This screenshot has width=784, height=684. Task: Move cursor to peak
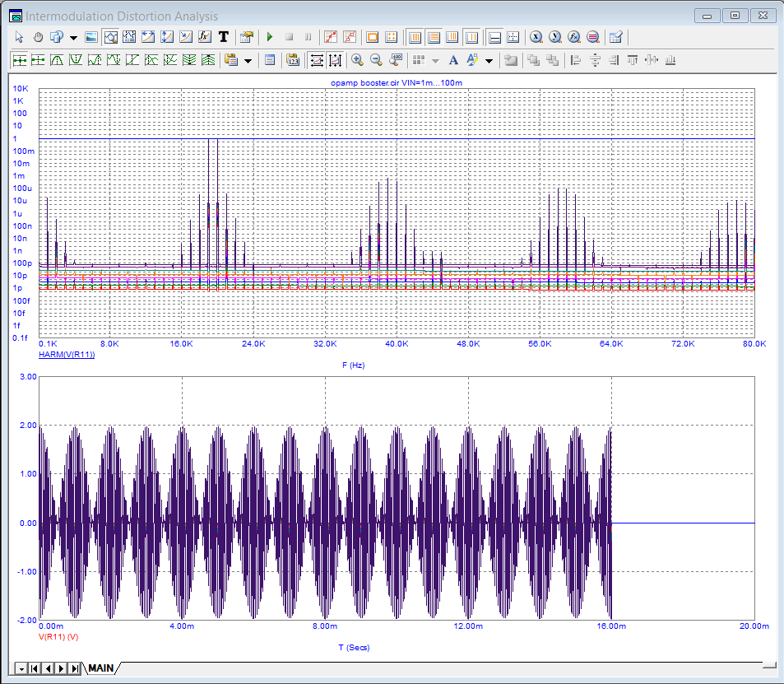[x=57, y=61]
